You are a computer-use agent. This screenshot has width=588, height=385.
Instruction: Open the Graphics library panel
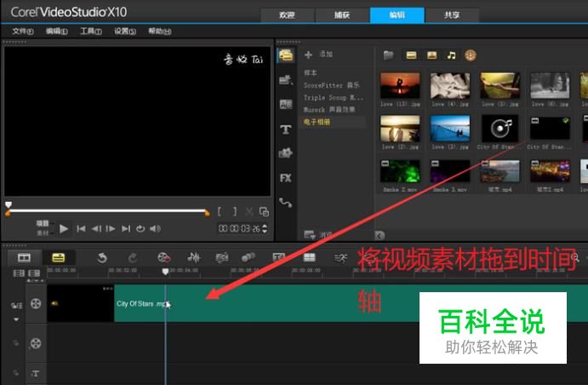(286, 153)
